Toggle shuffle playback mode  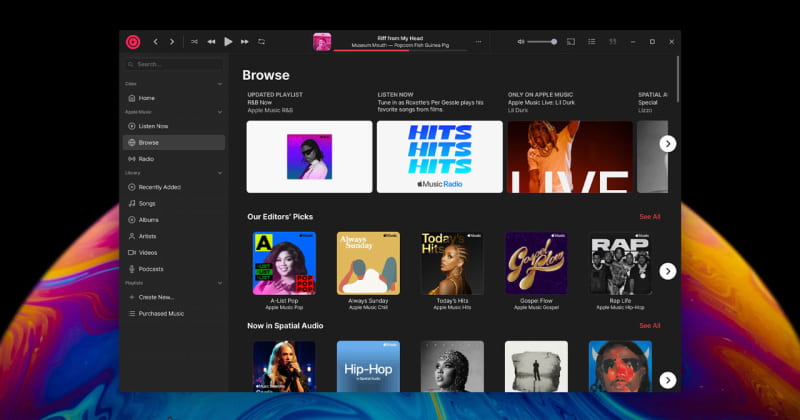coord(194,42)
